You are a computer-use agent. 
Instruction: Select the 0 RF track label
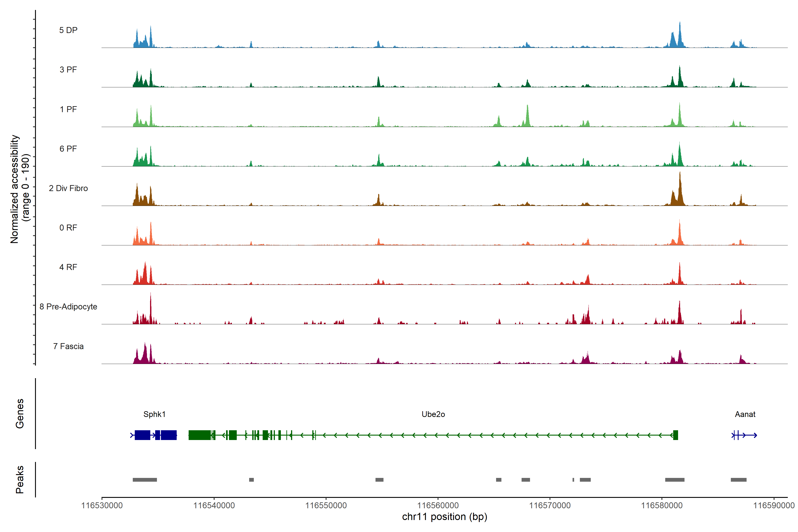[68, 228]
